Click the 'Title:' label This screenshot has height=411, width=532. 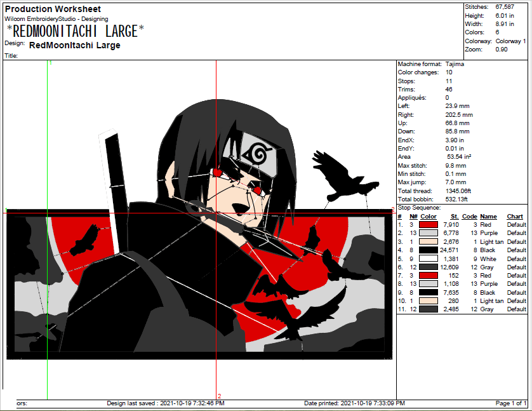tap(11, 56)
